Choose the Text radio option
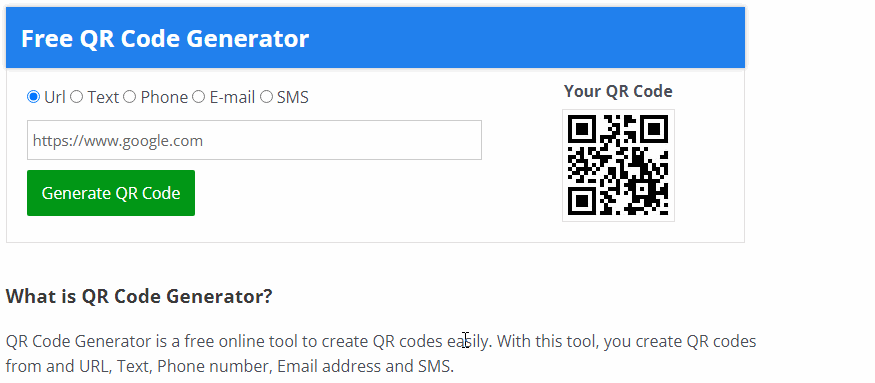 click(76, 97)
